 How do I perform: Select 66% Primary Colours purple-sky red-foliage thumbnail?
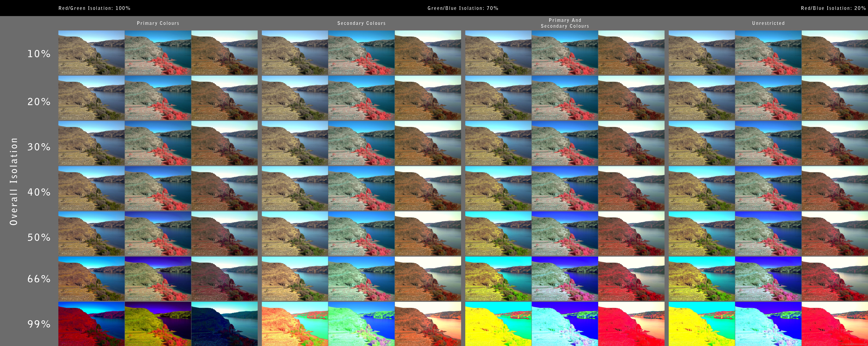pos(158,279)
